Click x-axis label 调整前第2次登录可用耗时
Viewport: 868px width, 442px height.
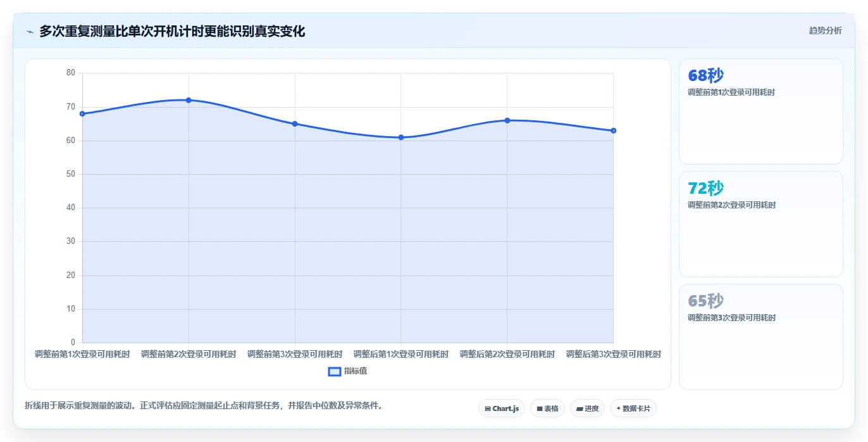pos(189,354)
